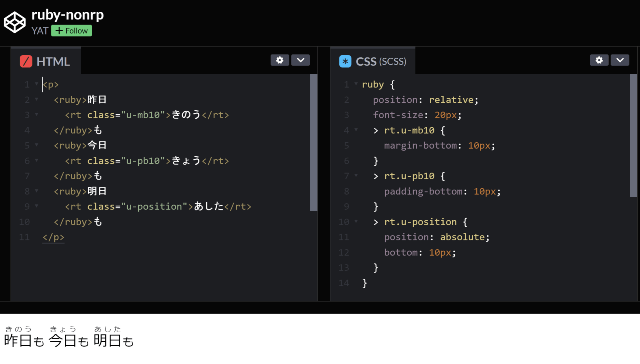
Task: Collapse the CSS fold arrow on line 7
Action: 356,176
